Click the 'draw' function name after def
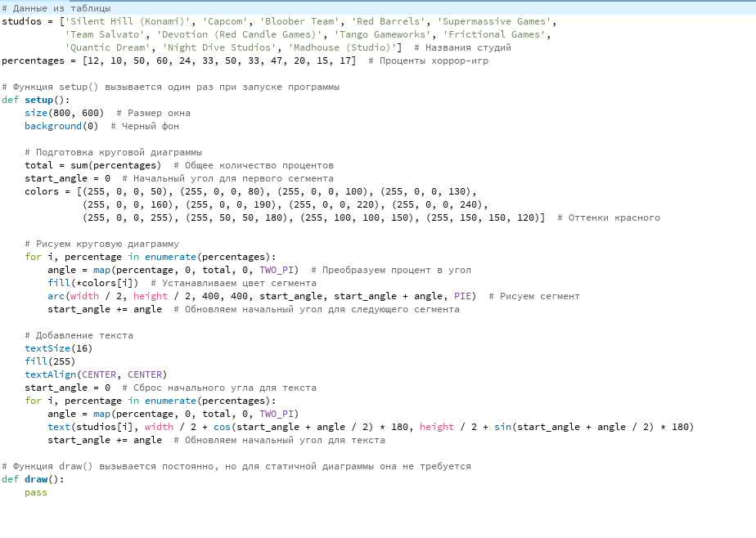 (36, 479)
